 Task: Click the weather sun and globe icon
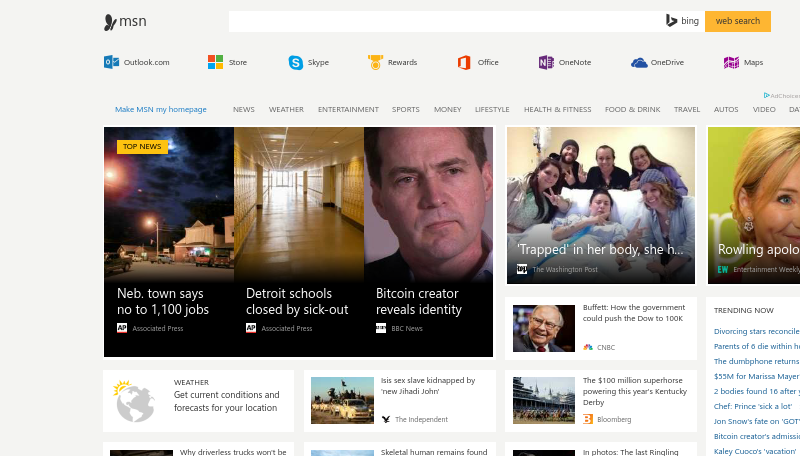pyautogui.click(x=134, y=401)
